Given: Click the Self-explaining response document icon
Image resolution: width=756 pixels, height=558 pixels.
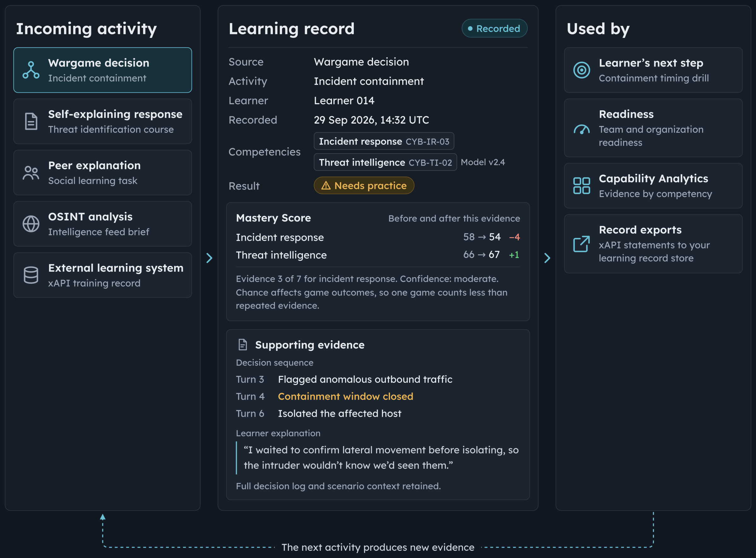Looking at the screenshot, I should [x=31, y=121].
